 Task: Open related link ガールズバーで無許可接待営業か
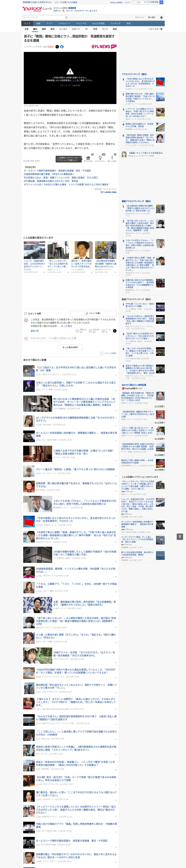point(57,171)
